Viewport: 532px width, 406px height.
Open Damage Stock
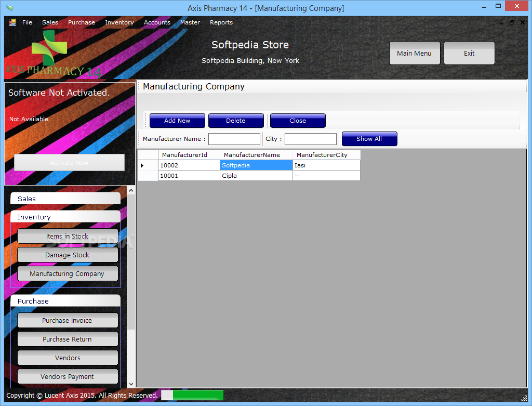point(68,255)
